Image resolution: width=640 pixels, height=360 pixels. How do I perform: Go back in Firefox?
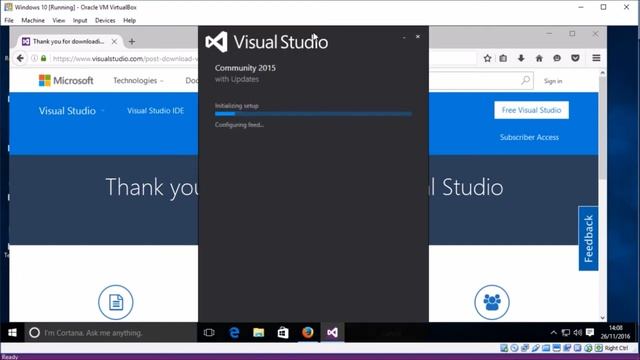(x=20, y=58)
